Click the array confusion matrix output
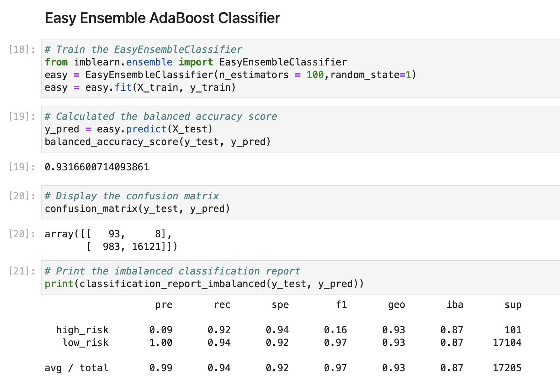 [x=111, y=240]
